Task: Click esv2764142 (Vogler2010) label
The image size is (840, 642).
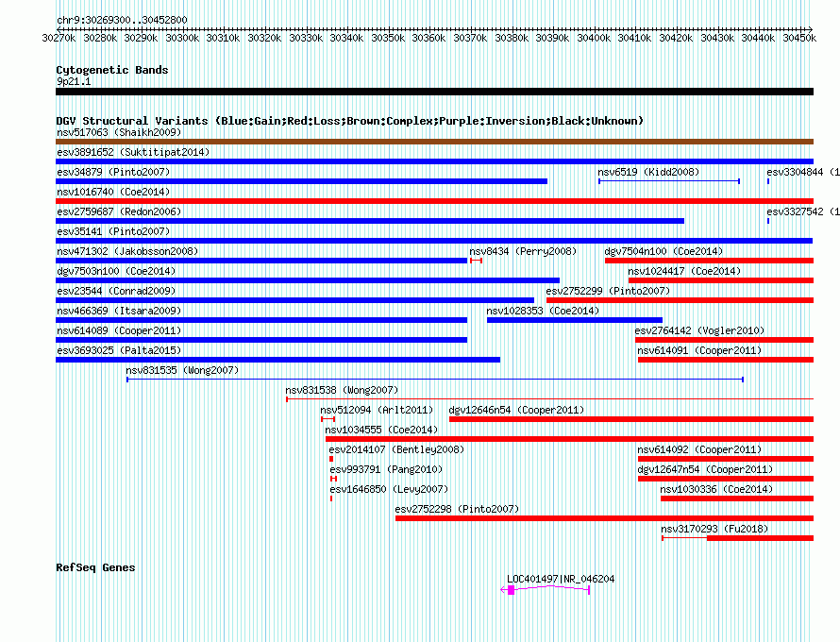Action: (699, 330)
